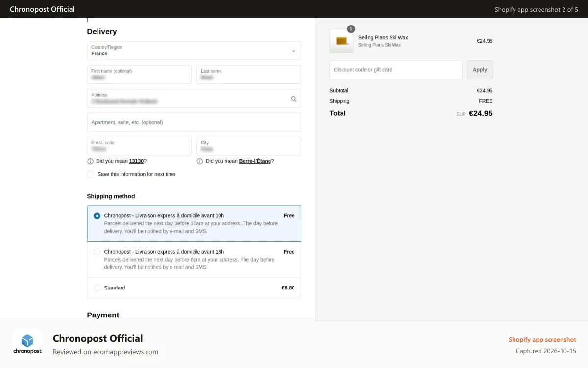The width and height of the screenshot is (588, 368).
Task: Click the Subtotal label
Action: point(339,91)
